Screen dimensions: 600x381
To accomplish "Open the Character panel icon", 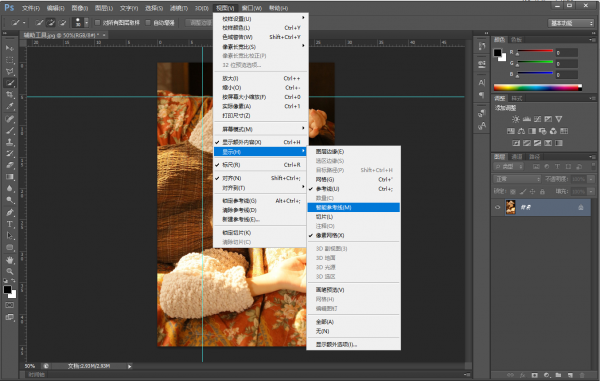I will (482, 82).
